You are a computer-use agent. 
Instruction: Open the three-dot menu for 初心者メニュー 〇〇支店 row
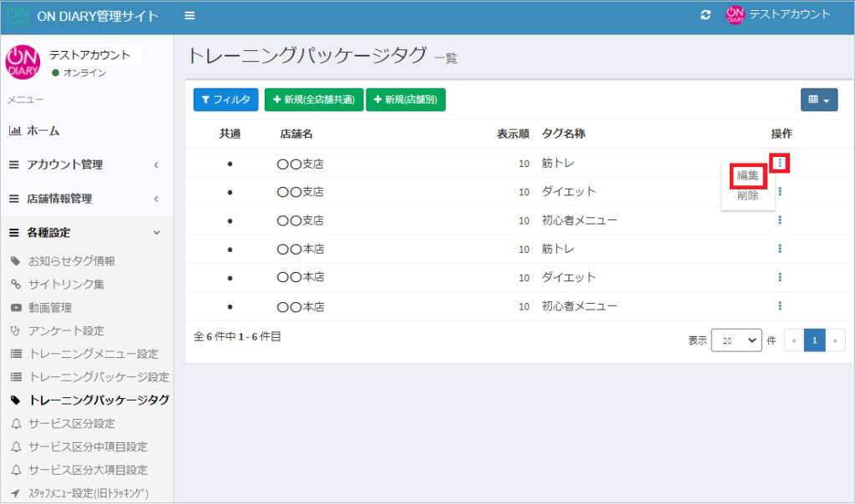(x=780, y=220)
